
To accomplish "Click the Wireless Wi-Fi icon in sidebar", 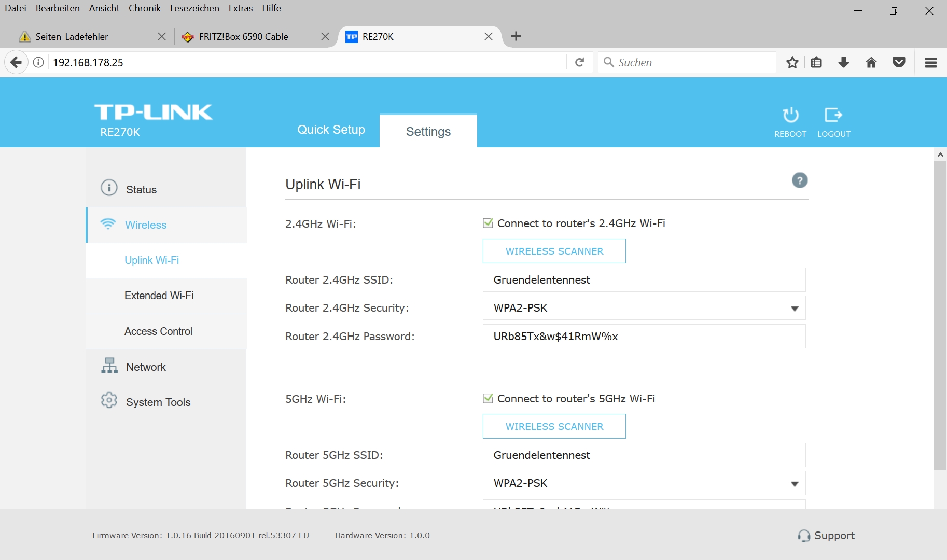I will coord(108,223).
